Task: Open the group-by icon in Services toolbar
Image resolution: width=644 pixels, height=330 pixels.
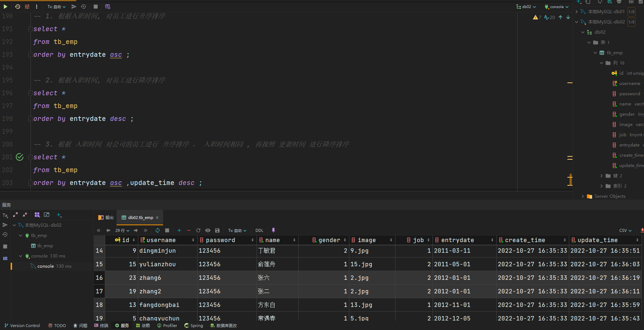Action: click(x=37, y=215)
